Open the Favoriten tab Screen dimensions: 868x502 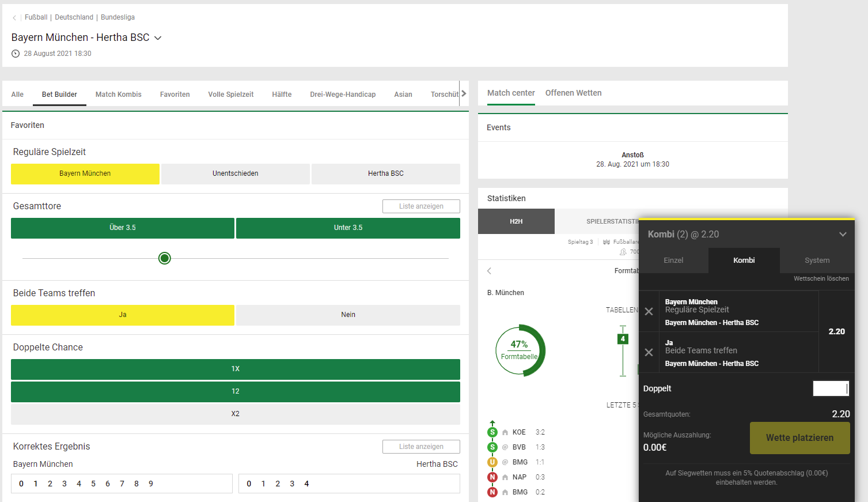coord(175,95)
